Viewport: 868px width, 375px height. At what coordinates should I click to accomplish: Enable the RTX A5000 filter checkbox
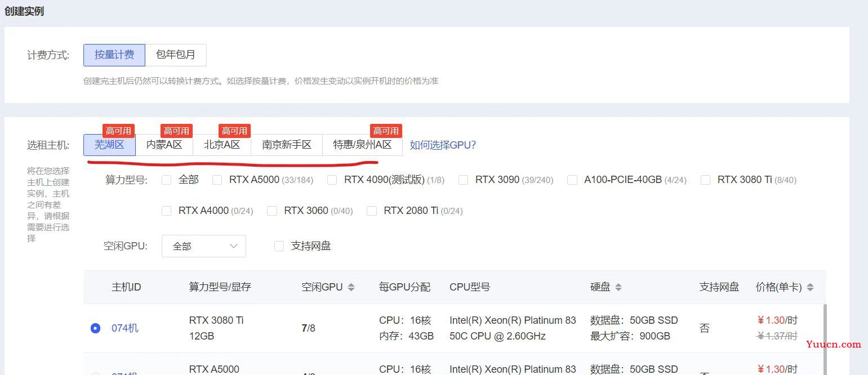click(217, 180)
